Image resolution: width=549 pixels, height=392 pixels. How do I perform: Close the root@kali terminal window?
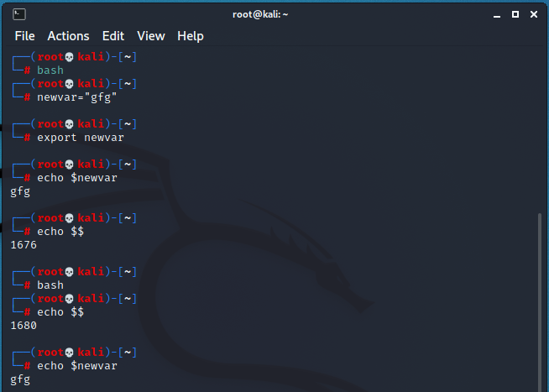tap(535, 14)
